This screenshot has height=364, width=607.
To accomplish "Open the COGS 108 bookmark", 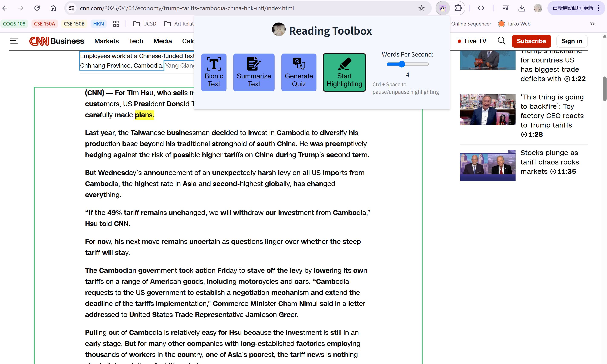I will point(14,24).
